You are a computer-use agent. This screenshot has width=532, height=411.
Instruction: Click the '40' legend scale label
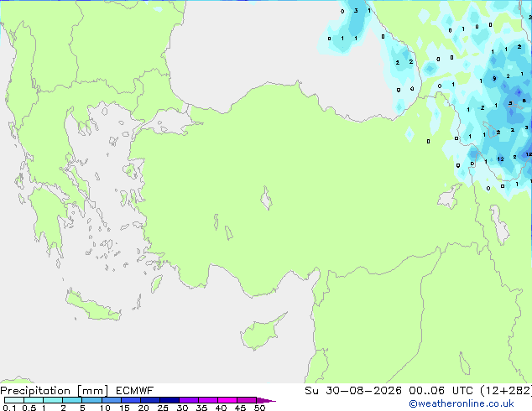[221, 408]
